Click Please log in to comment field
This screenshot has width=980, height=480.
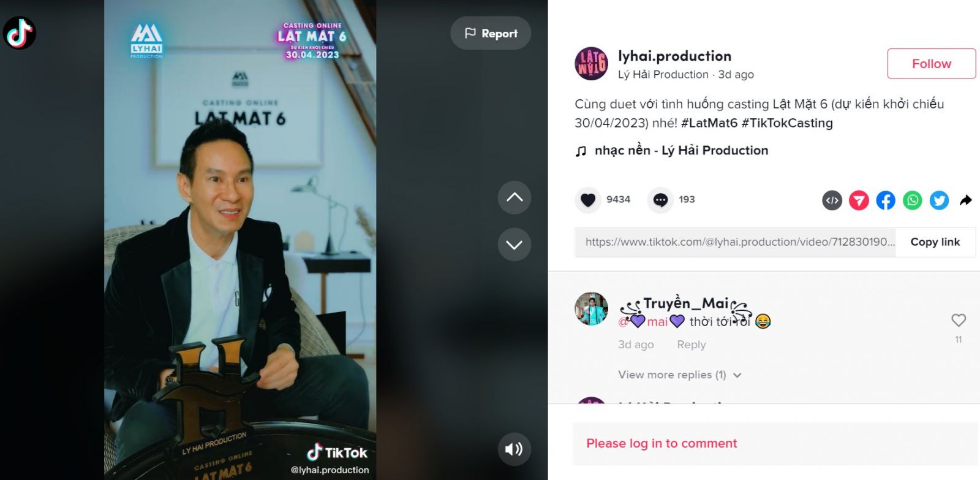tap(775, 443)
